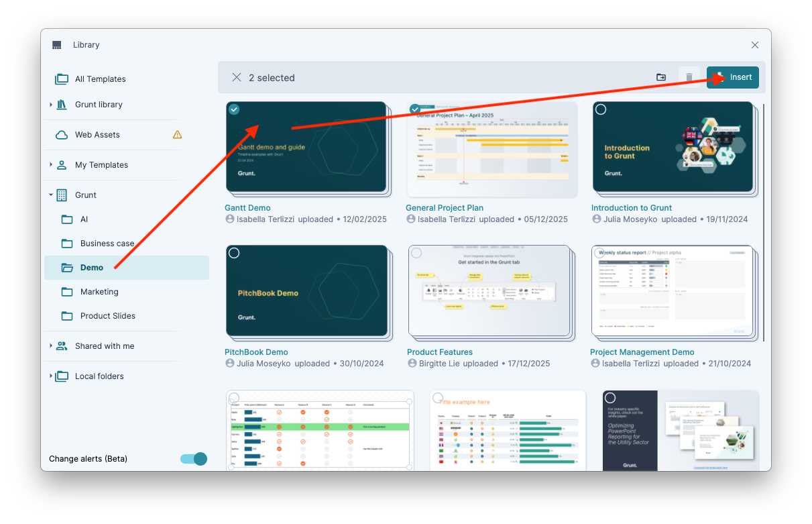The height and width of the screenshot is (524, 812).
Task: Click uploader avatar icon under PitchBook Demo
Action: [x=230, y=364]
